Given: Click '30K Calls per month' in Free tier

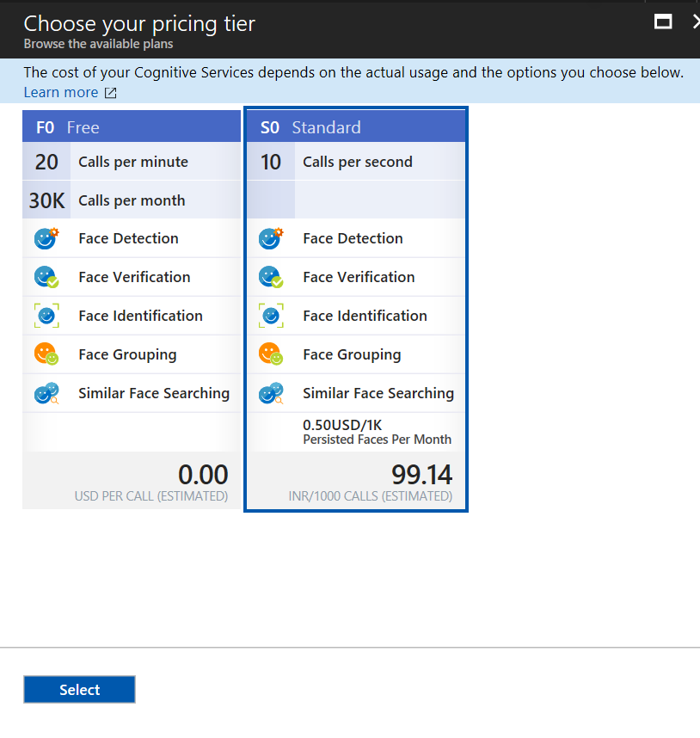Looking at the screenshot, I should click(x=132, y=200).
